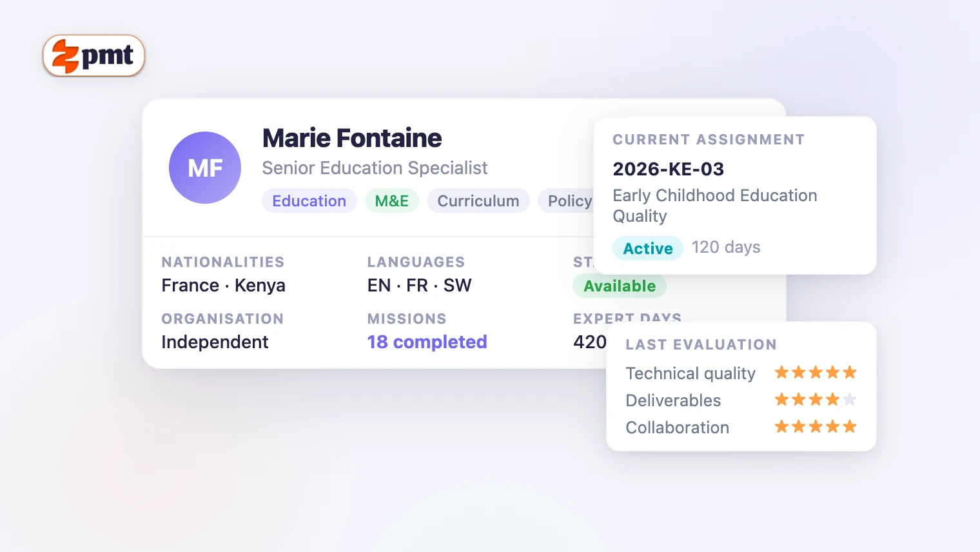Select the Education skill tag
This screenshot has height=552, width=980.
309,201
